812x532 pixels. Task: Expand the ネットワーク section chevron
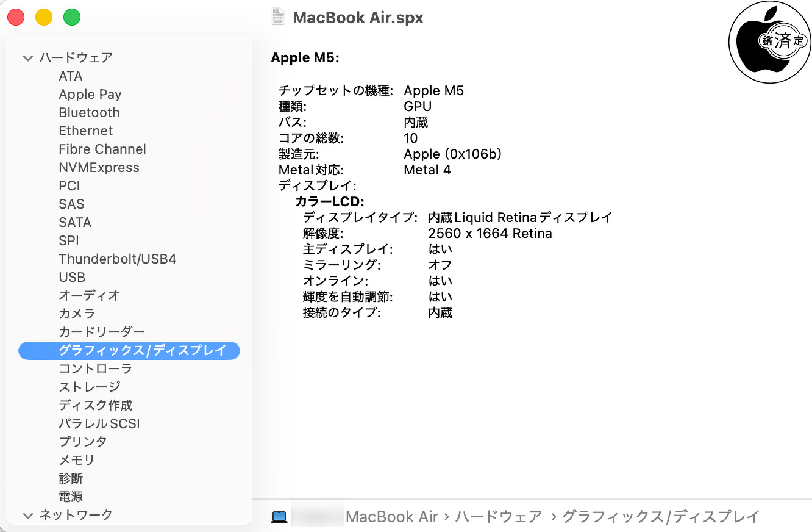[27, 516]
